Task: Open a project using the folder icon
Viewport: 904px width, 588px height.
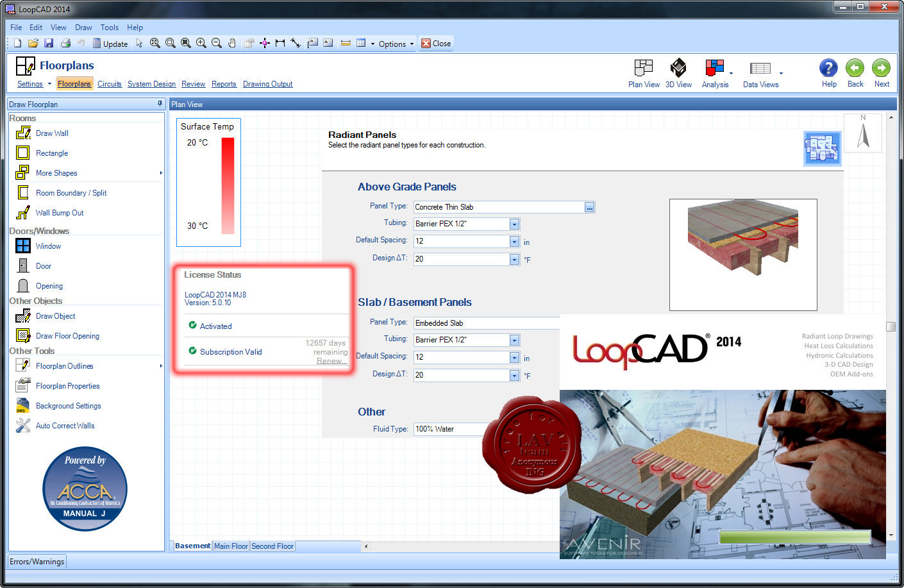Action: coord(33,43)
